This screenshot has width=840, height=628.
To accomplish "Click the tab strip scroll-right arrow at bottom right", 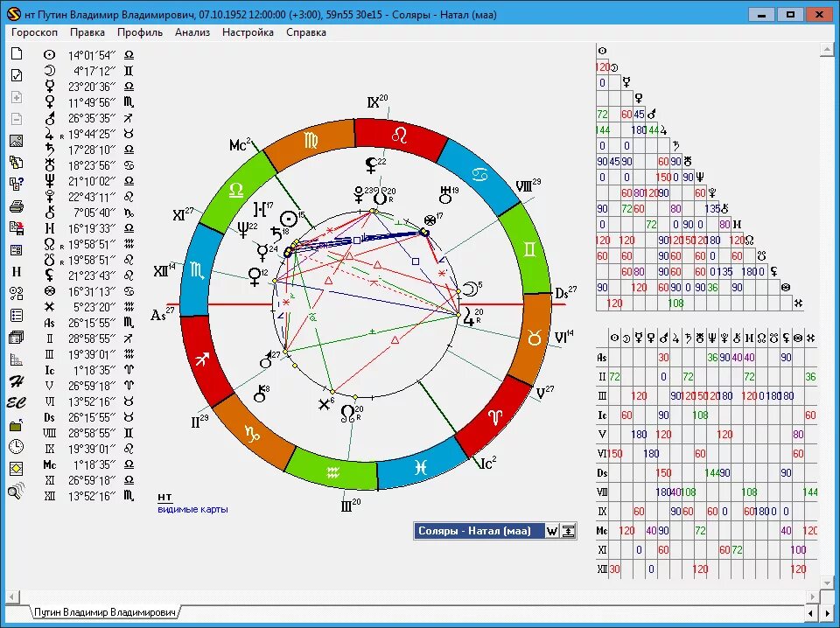I will point(825,612).
